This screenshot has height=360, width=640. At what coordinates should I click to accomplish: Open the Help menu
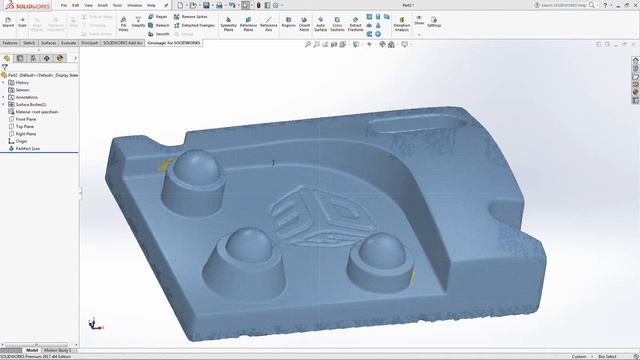click(x=151, y=5)
